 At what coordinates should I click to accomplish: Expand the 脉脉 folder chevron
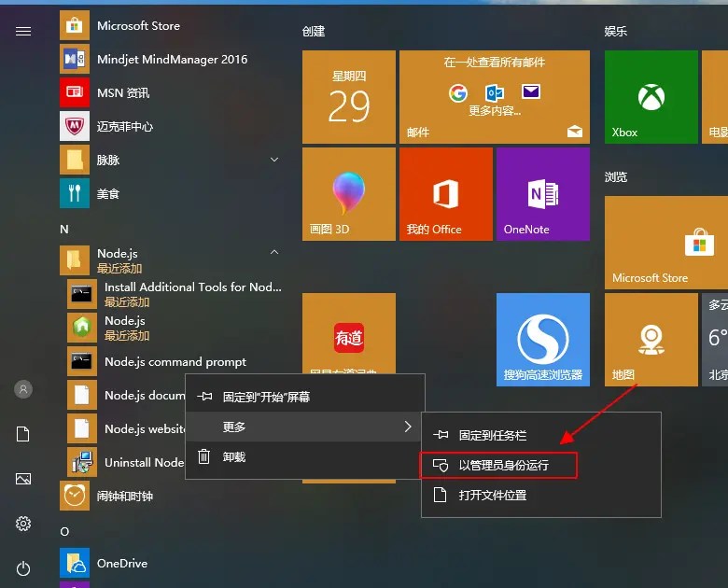coord(274,160)
